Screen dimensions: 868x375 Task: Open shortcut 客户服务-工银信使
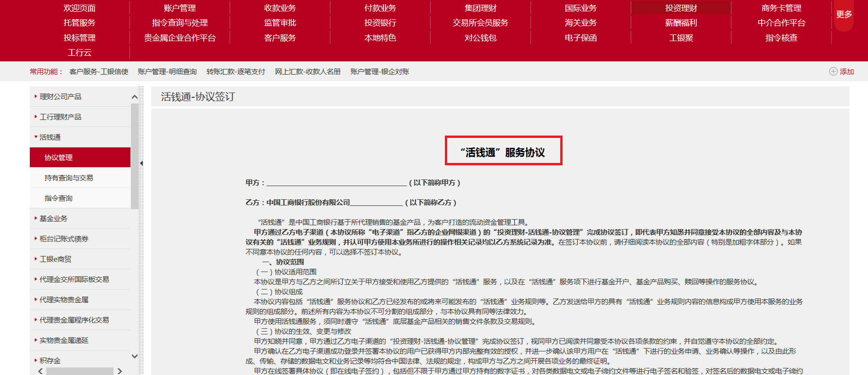point(99,71)
